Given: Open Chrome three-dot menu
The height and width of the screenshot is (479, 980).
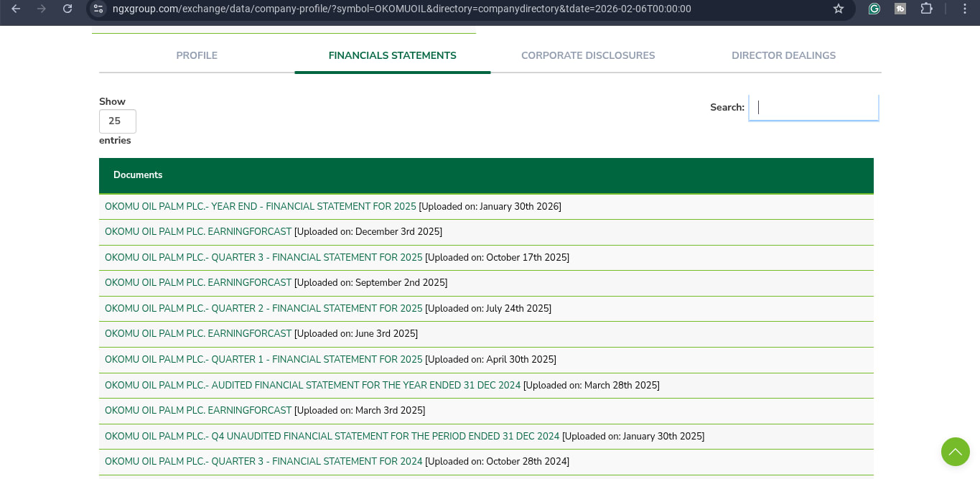Looking at the screenshot, I should (x=965, y=9).
